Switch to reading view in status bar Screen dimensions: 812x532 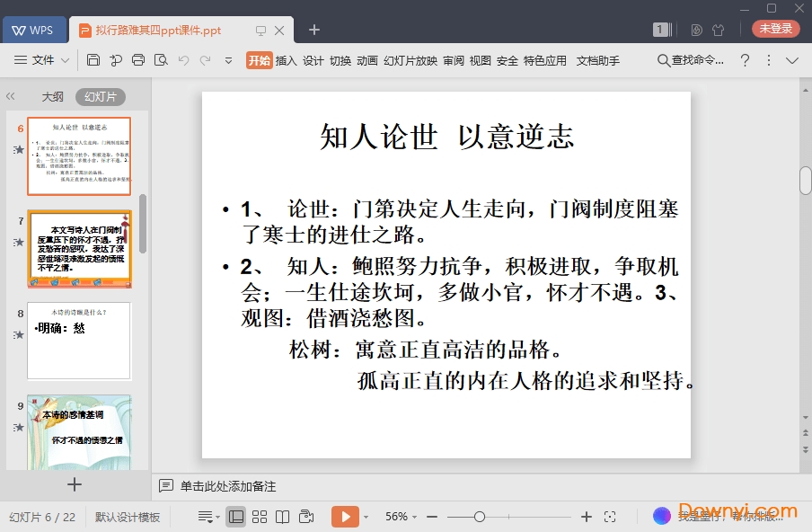pos(283,517)
